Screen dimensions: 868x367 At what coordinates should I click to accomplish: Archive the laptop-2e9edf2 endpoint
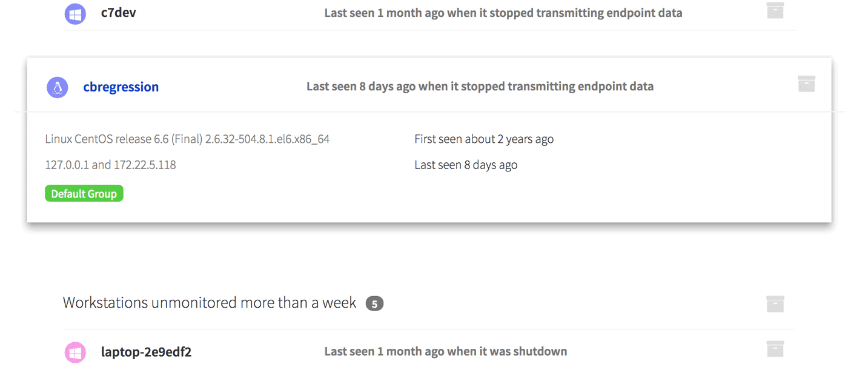[x=775, y=349]
